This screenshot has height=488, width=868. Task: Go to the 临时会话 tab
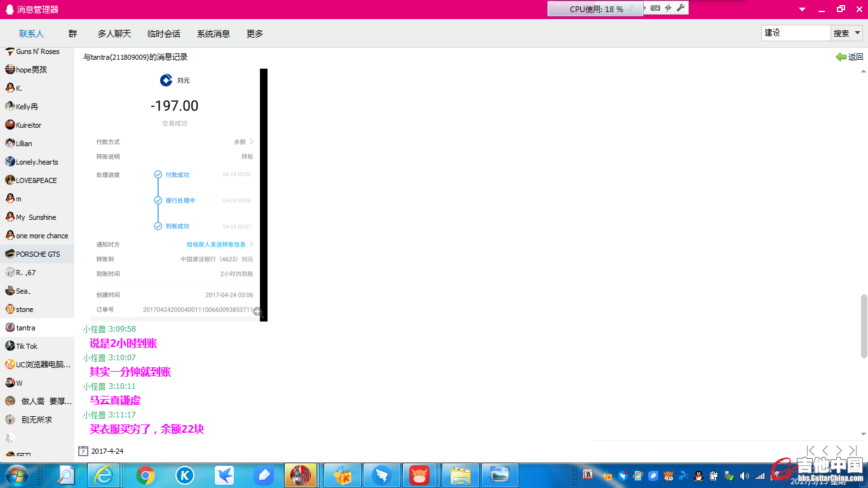[163, 34]
